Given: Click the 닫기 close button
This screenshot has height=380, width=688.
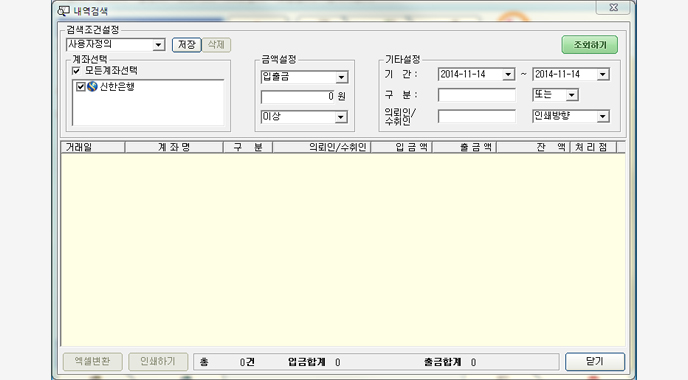Looking at the screenshot, I should tap(595, 361).
